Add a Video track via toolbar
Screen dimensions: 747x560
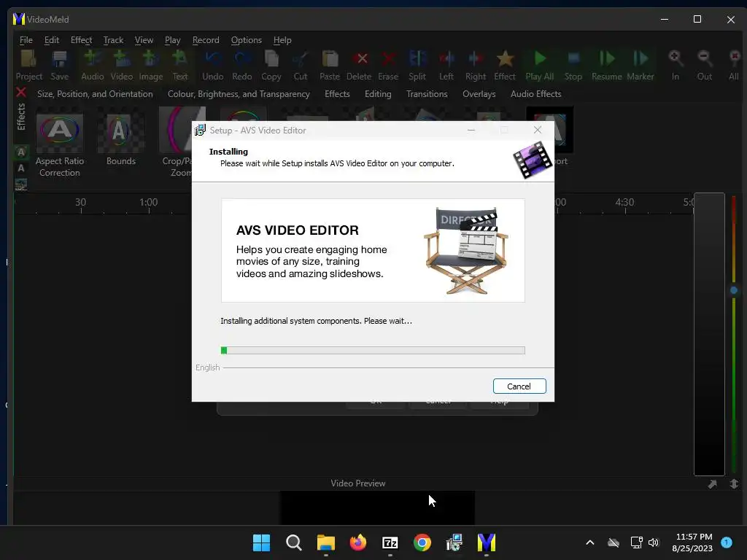[x=122, y=66]
